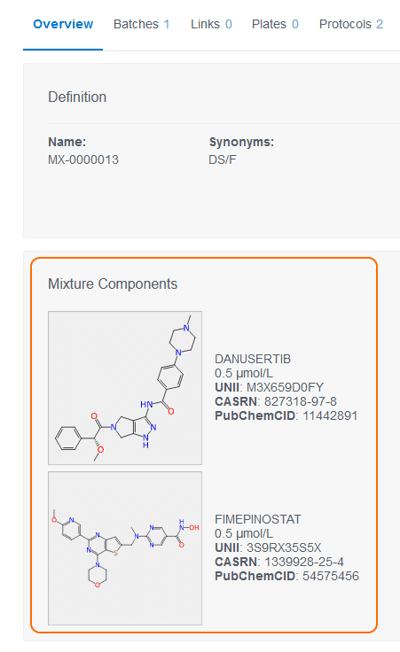Click the DANUSERTIB component name
Image resolution: width=400 pixels, height=652 pixels.
[253, 359]
